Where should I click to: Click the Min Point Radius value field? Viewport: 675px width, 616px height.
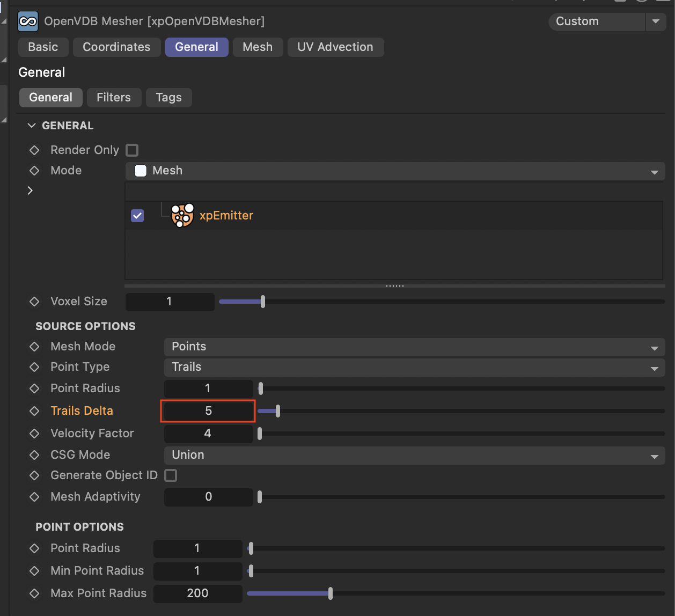click(197, 571)
